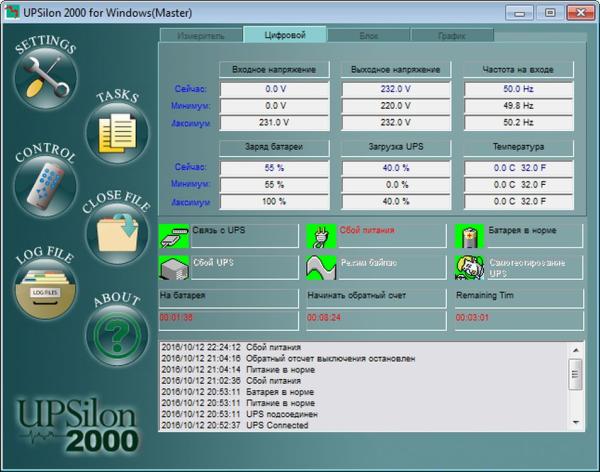Screen dimensions: 600x472
Task: Open the Tasks documents icon
Action: (117, 133)
